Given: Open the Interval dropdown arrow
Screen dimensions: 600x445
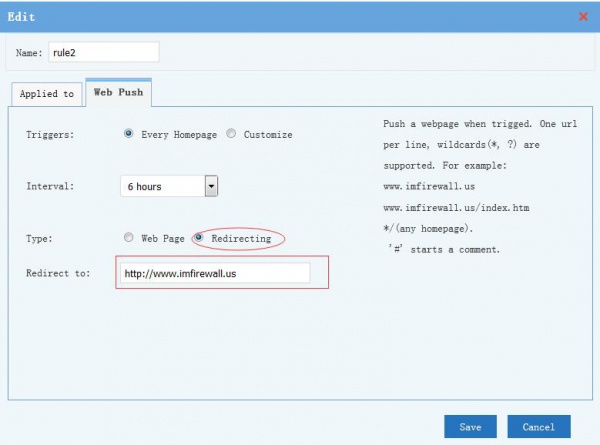Looking at the screenshot, I should click(211, 186).
